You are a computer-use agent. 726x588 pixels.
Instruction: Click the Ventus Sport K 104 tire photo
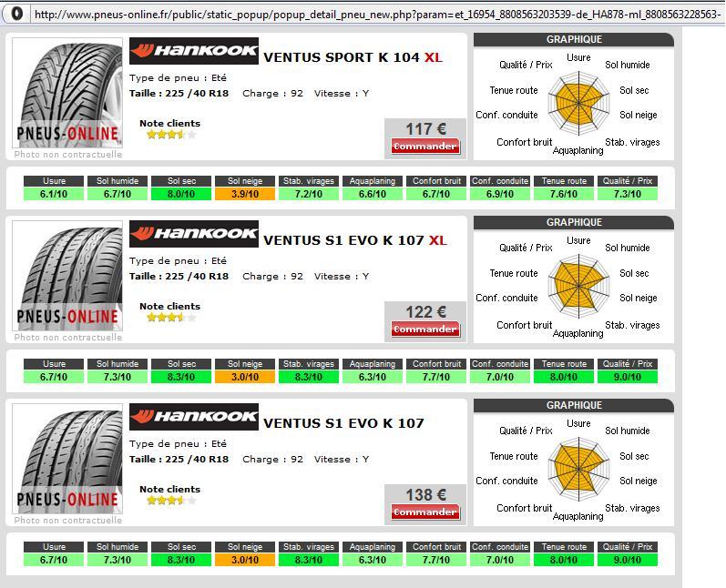point(67,93)
